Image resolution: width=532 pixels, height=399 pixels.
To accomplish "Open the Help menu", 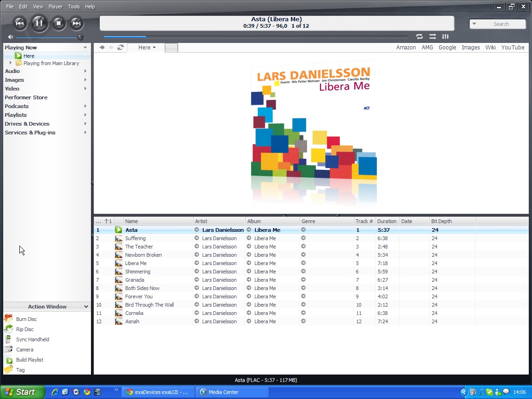I will pos(90,6).
